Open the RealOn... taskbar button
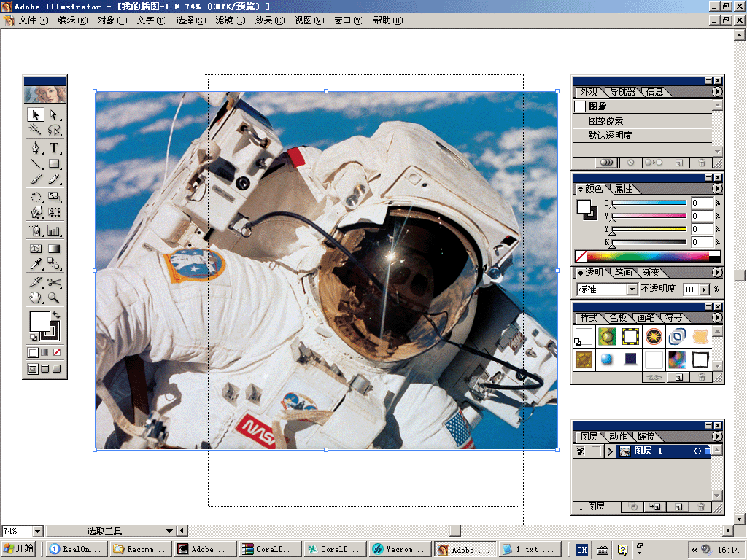This screenshot has width=747, height=560. click(x=76, y=549)
